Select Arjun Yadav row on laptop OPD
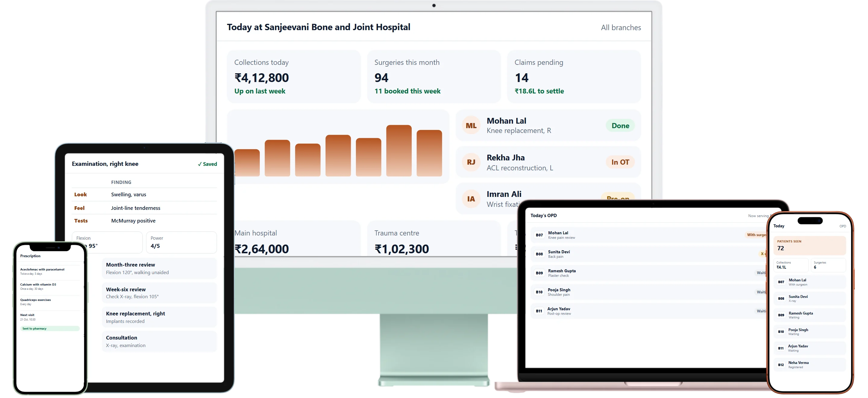This screenshot has height=398, width=868. [649, 311]
